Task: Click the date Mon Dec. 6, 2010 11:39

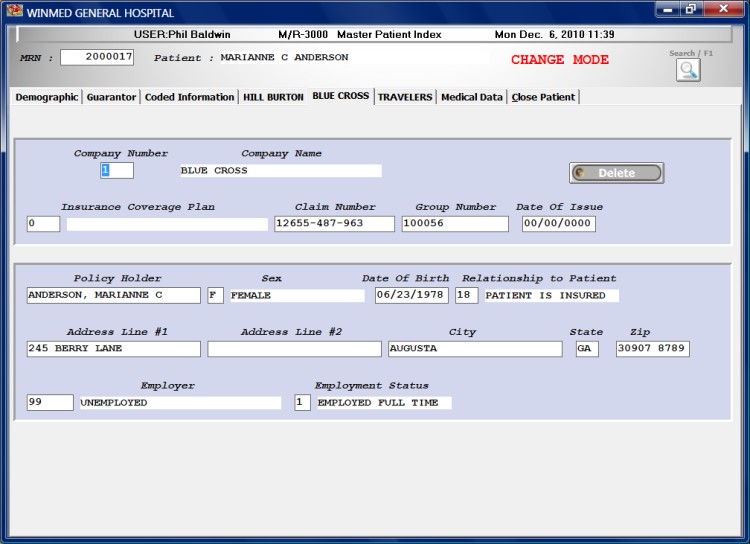Action: [x=554, y=34]
